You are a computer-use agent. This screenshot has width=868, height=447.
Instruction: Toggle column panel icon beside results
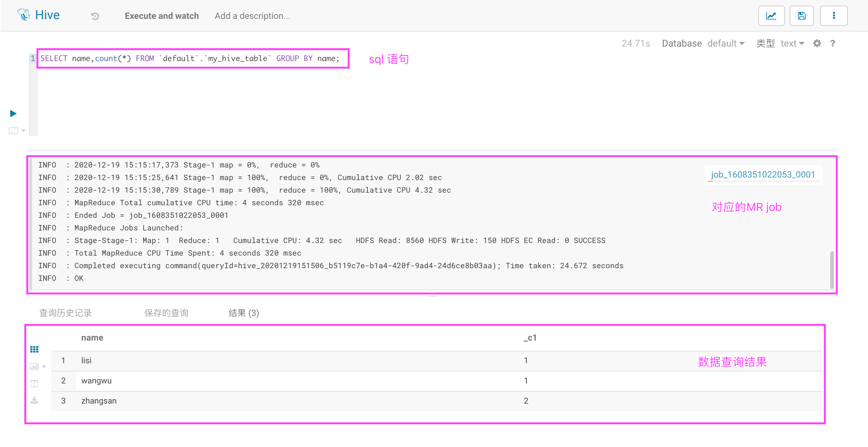(x=34, y=384)
